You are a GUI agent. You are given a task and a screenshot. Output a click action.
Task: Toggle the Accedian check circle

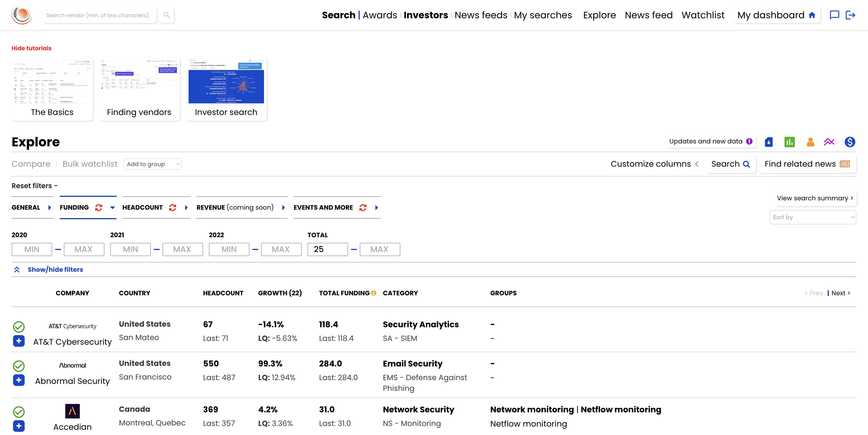point(19,411)
